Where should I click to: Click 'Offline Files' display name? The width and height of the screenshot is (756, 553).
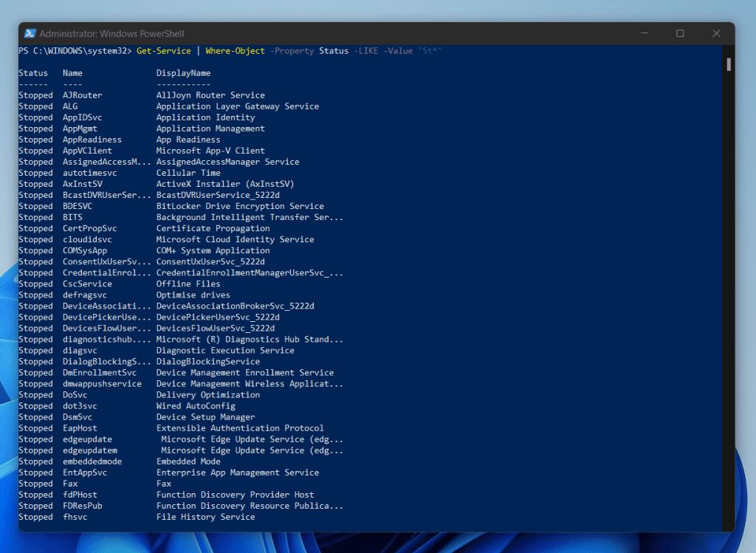pyautogui.click(x=188, y=284)
